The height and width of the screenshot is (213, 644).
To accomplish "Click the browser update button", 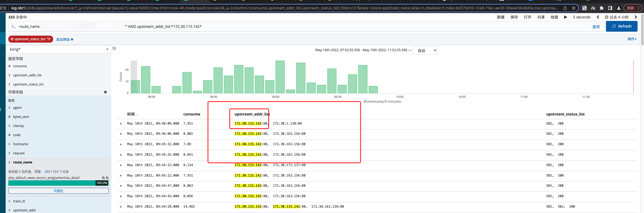I will point(633,8).
